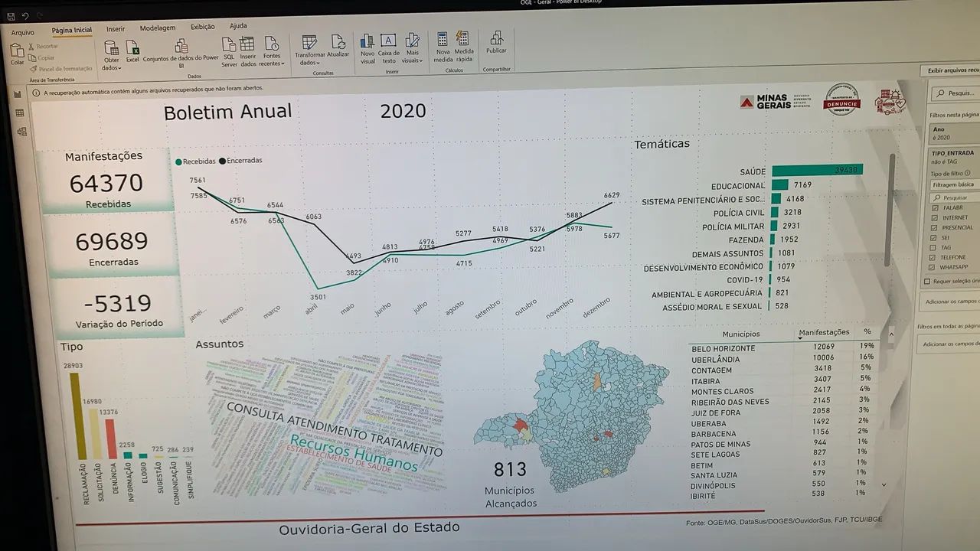Select the Página Inicial tab
Screen dimensions: 980x551
[71, 30]
